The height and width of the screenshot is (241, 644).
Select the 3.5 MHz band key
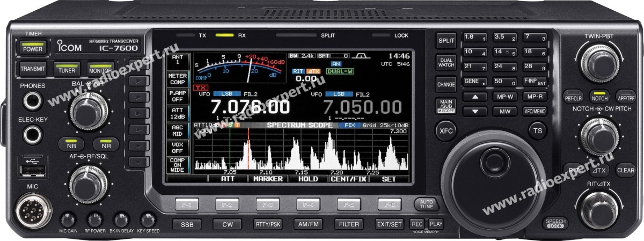tap(505, 38)
